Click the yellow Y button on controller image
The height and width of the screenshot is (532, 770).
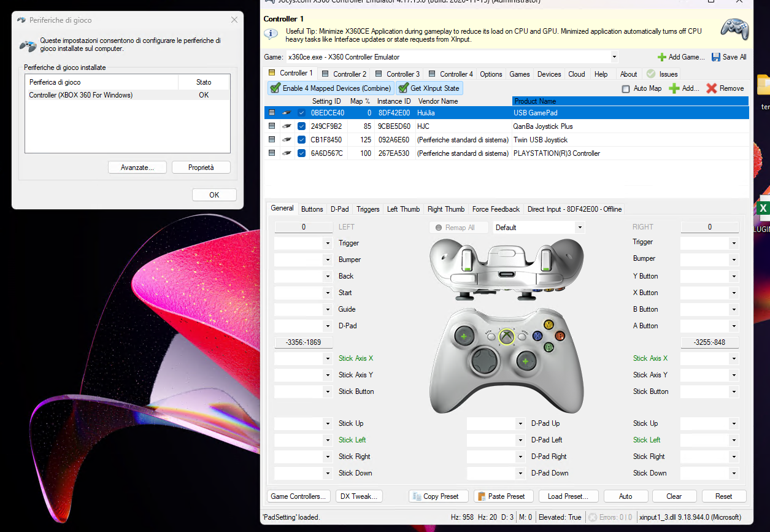point(549,325)
